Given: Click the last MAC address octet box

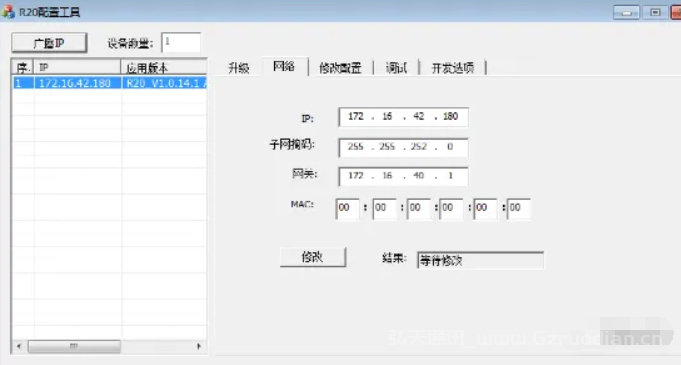Looking at the screenshot, I should coord(519,208).
